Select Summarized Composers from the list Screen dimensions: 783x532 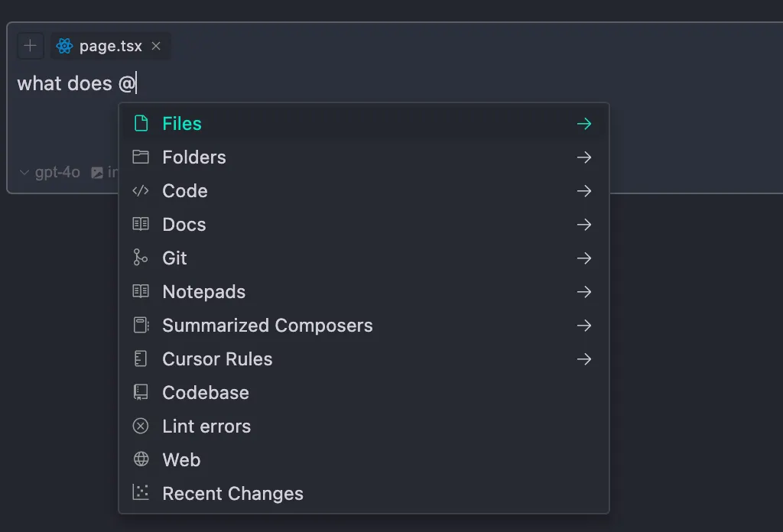[x=363, y=326]
